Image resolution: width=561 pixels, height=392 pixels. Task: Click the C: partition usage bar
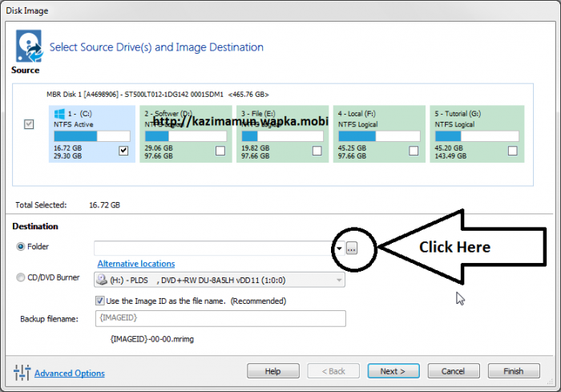click(92, 136)
